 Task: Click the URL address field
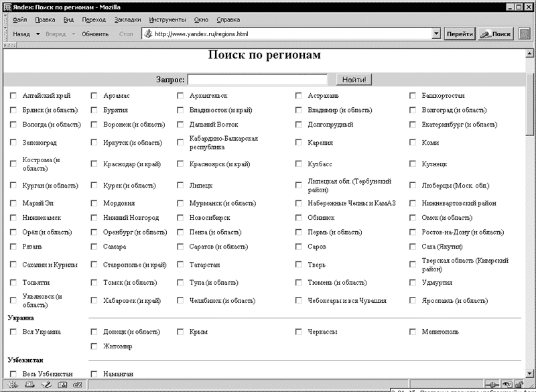(293, 34)
